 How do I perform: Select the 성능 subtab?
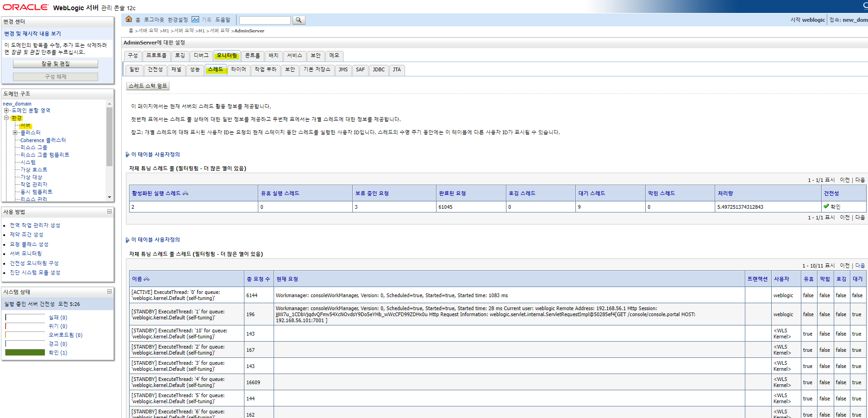click(x=195, y=70)
